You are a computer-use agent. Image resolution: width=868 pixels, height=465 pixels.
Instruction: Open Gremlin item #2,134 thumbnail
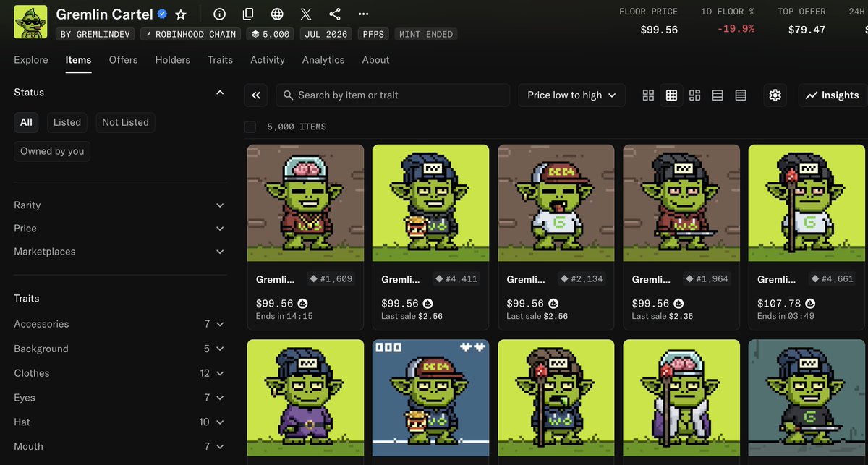pyautogui.click(x=556, y=203)
